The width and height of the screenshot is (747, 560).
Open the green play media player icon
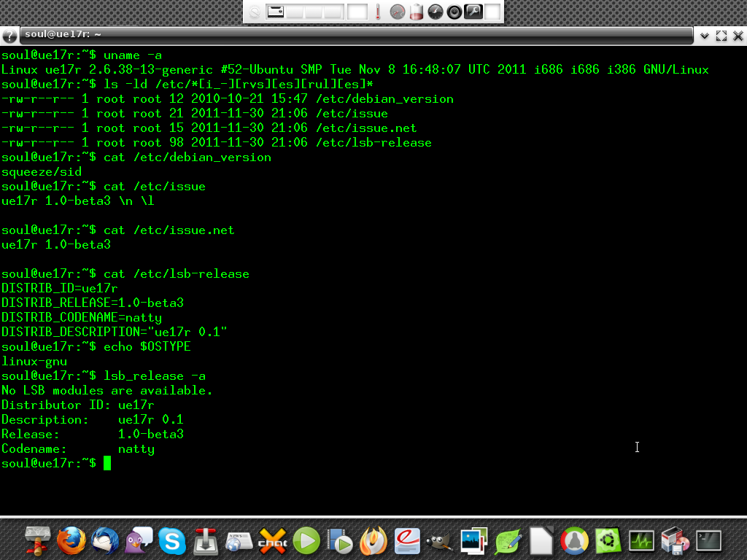tap(306, 541)
